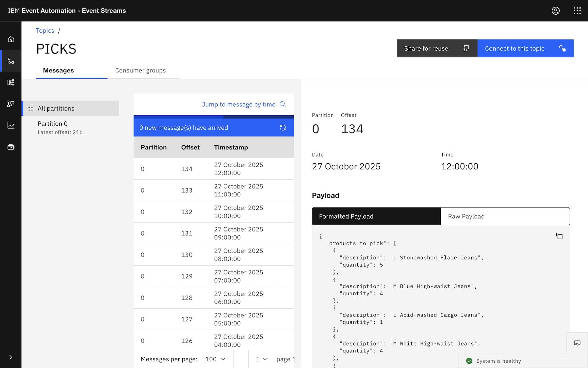Click the Topics breadcrumb link

[x=45, y=31]
